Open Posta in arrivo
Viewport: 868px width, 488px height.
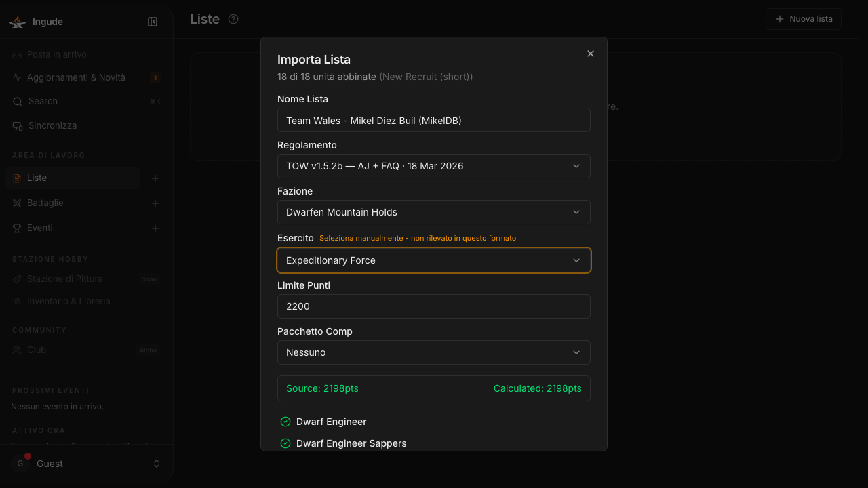tap(57, 55)
